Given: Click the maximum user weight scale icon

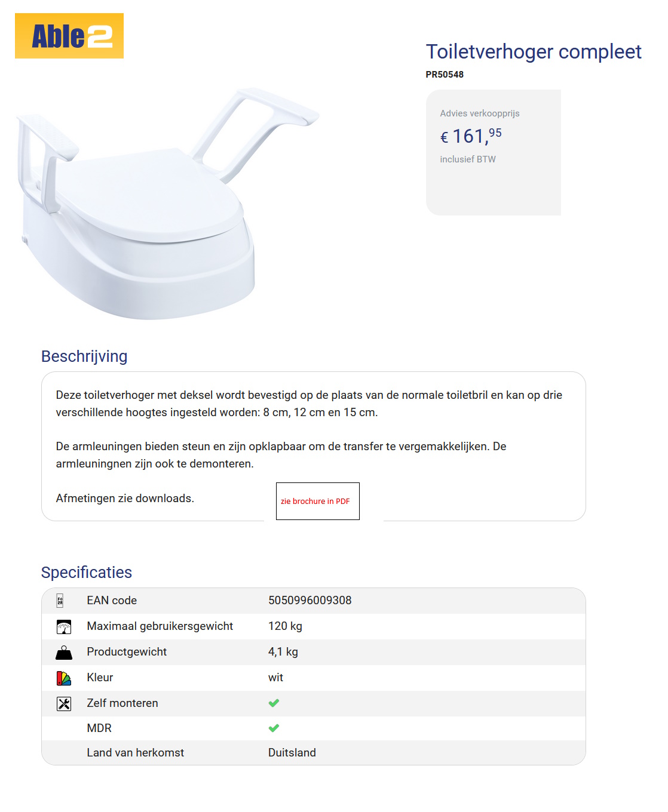Looking at the screenshot, I should coord(64,627).
